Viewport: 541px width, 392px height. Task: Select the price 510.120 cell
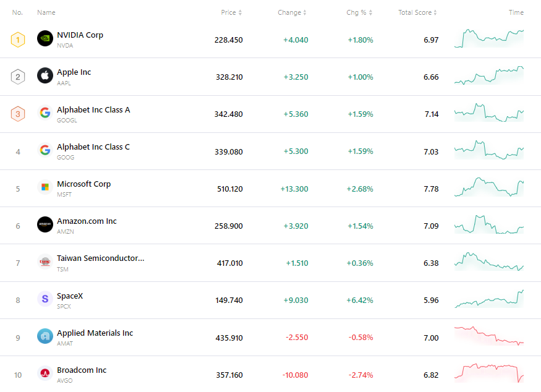coord(230,189)
